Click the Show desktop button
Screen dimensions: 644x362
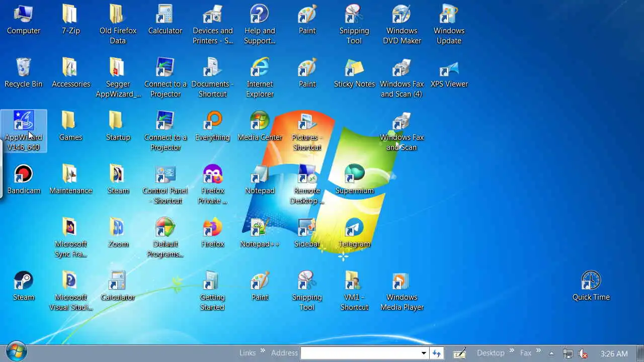tap(640, 353)
